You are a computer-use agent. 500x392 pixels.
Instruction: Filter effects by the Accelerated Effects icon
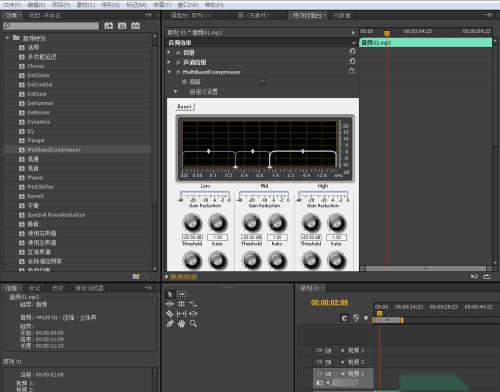click(x=108, y=26)
